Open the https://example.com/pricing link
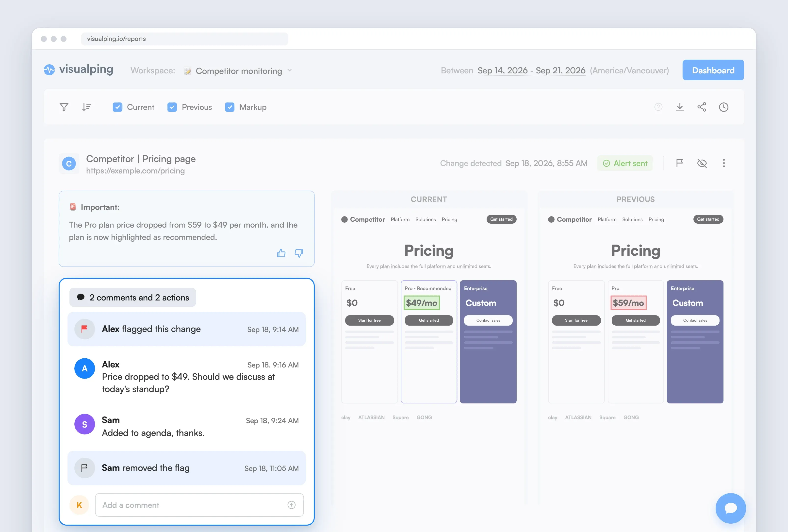Image resolution: width=788 pixels, height=532 pixels. [135, 171]
